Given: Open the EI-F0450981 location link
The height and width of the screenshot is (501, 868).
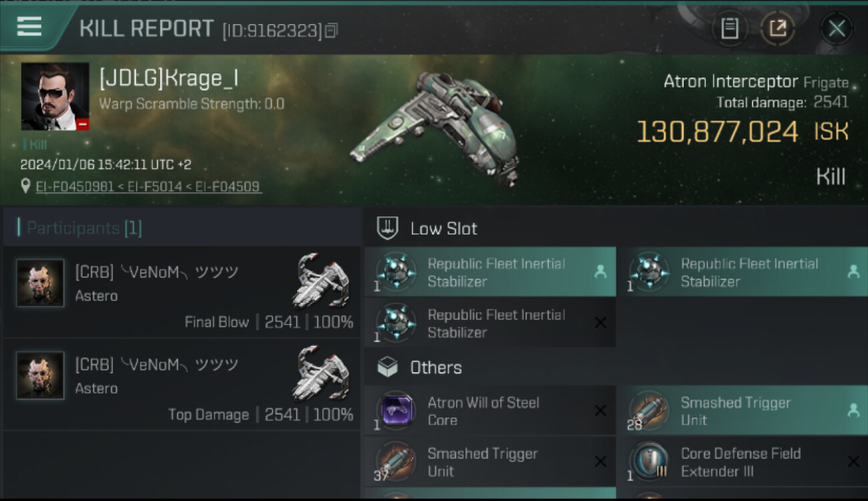Looking at the screenshot, I should click(x=75, y=186).
